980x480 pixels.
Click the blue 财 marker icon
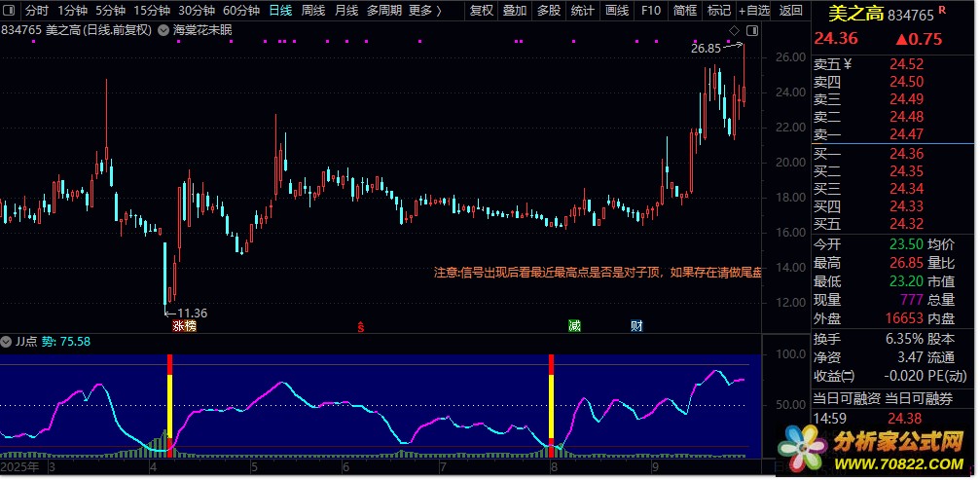tap(636, 325)
